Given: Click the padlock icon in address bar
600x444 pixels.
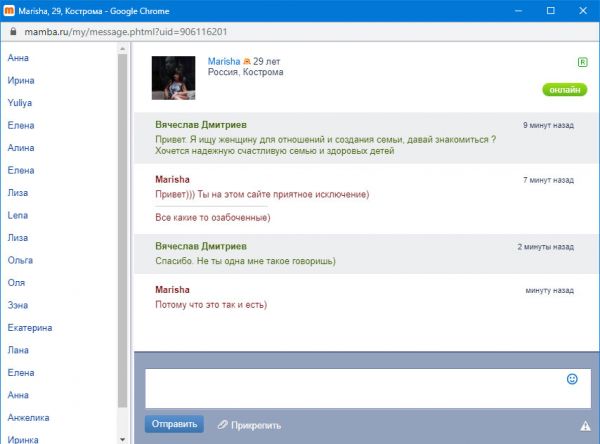Looking at the screenshot, I should (13, 31).
